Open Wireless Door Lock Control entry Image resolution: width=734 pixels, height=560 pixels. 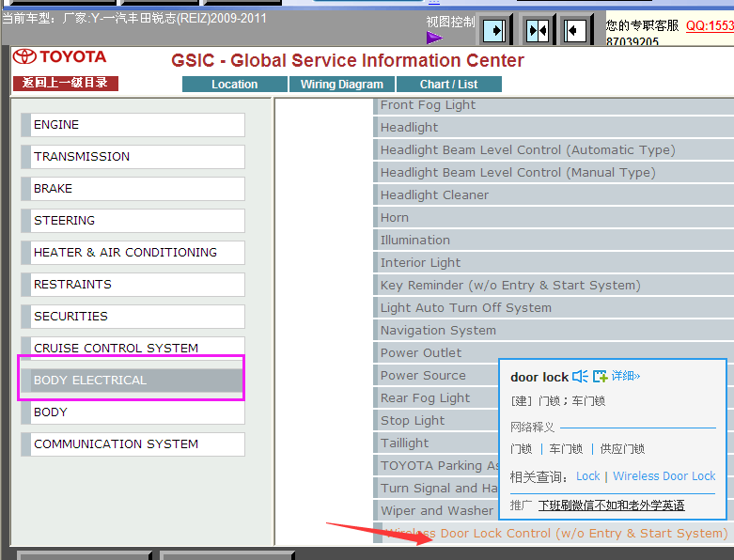554,533
